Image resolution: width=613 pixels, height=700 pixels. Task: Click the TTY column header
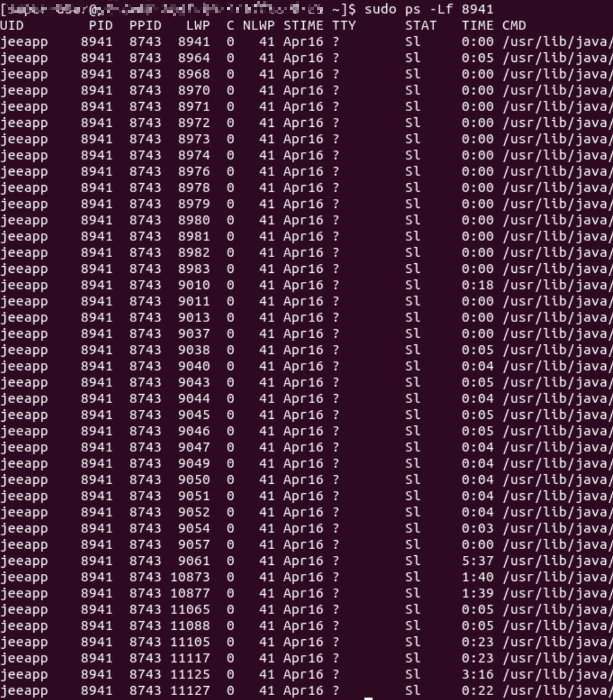(344, 25)
